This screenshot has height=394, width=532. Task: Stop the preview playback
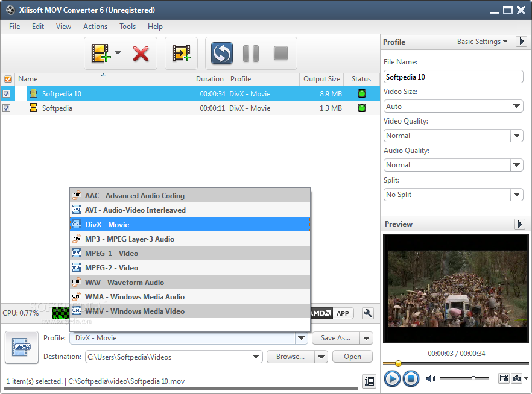click(x=411, y=378)
